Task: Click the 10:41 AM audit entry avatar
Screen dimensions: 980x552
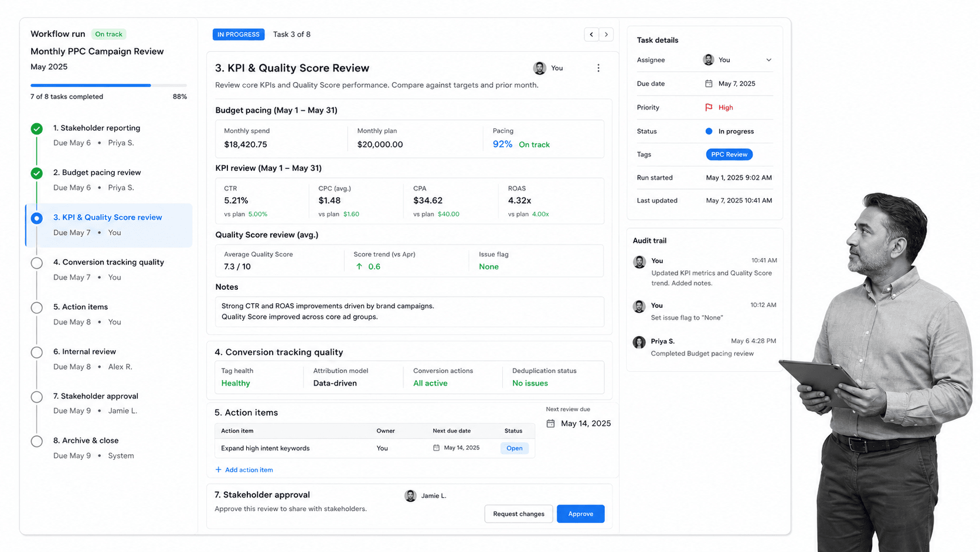Action: 639,262
